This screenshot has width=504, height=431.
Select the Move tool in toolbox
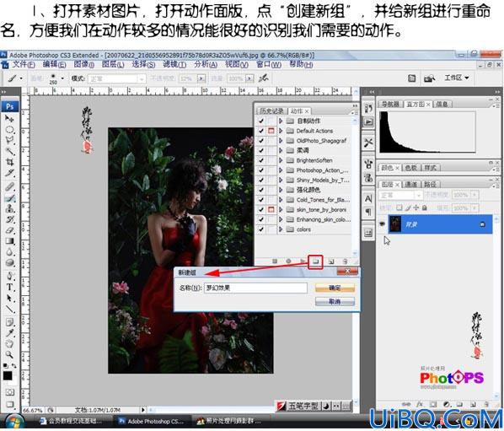[x=9, y=119]
